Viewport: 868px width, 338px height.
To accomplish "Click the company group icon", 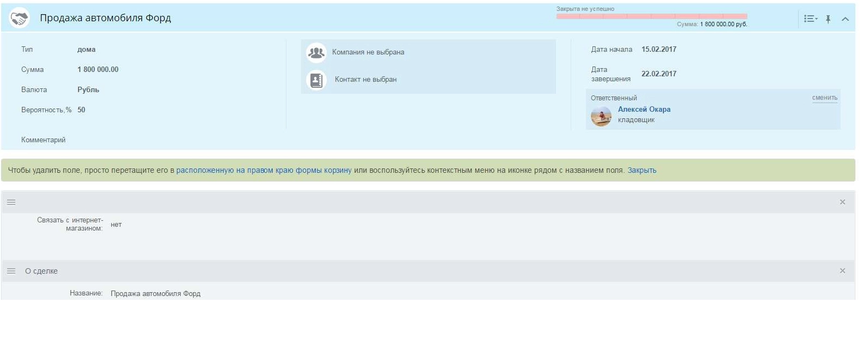I will (316, 52).
